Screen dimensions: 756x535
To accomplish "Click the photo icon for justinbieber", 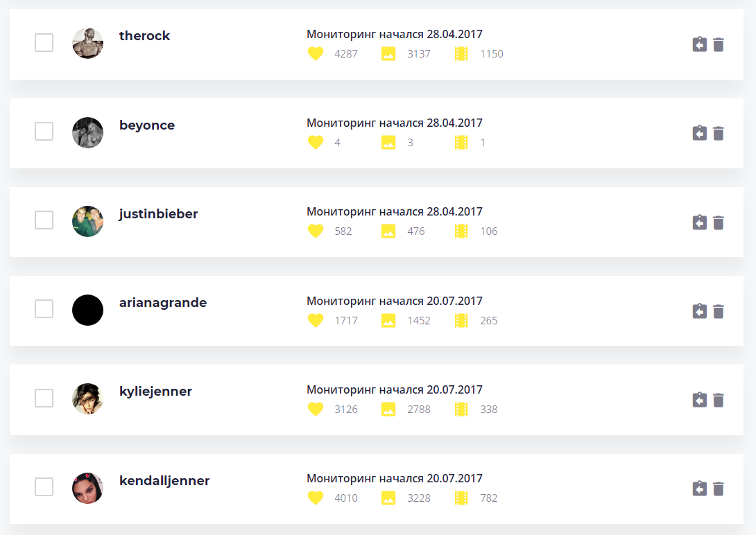I will tap(388, 231).
